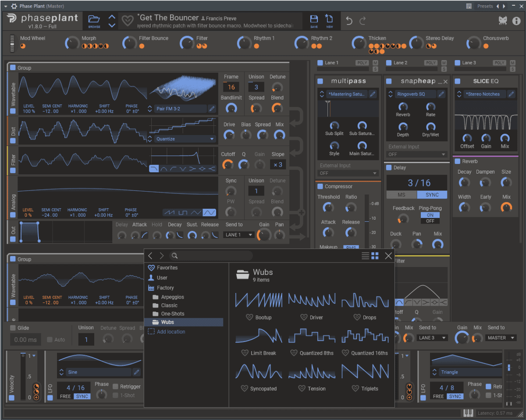This screenshot has width=526, height=420.
Task: Open the preset Browse folder icon
Action: click(x=94, y=20)
